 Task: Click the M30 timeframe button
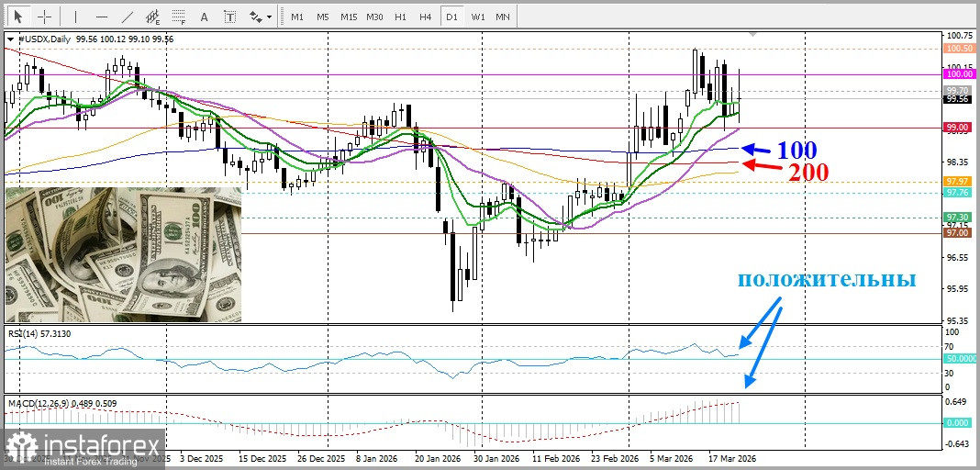374,17
